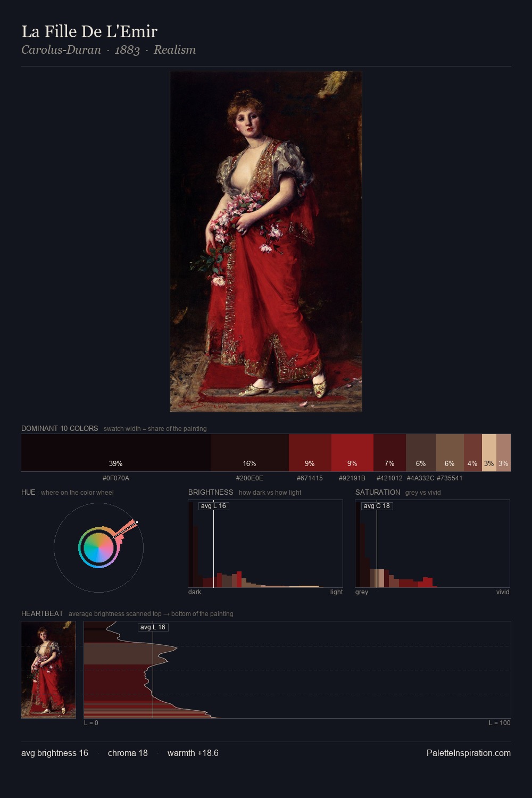Click the HUE section heading
The width and height of the screenshot is (532, 798).
tap(28, 492)
